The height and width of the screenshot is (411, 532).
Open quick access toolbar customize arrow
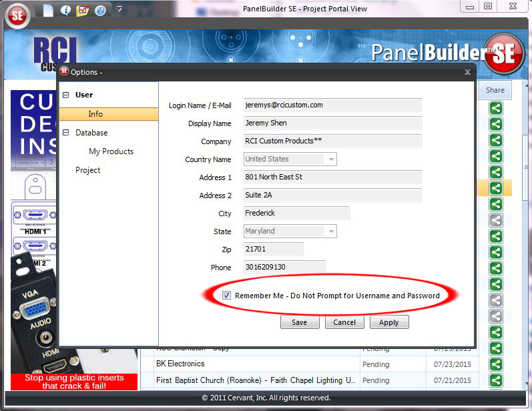point(119,9)
